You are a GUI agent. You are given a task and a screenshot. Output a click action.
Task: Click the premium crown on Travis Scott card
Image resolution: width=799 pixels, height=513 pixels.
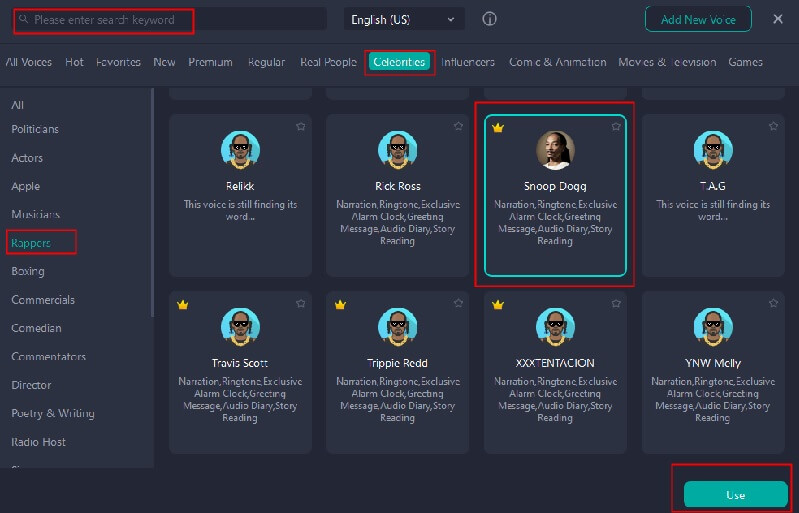pos(182,305)
